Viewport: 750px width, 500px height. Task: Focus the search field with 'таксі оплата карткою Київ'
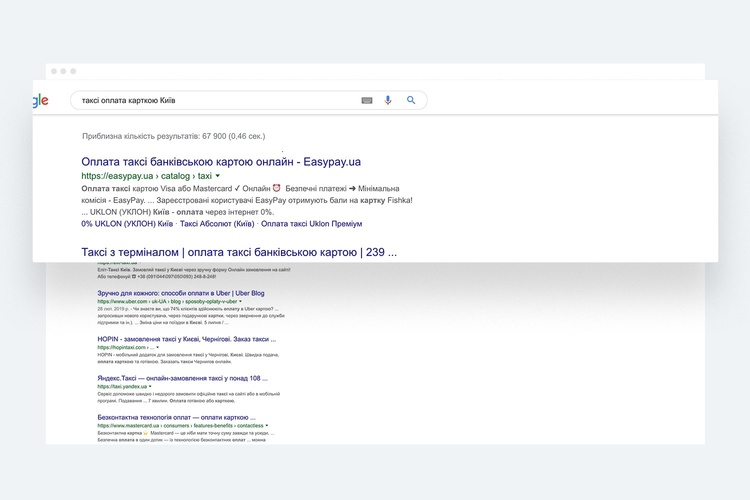pyautogui.click(x=248, y=100)
